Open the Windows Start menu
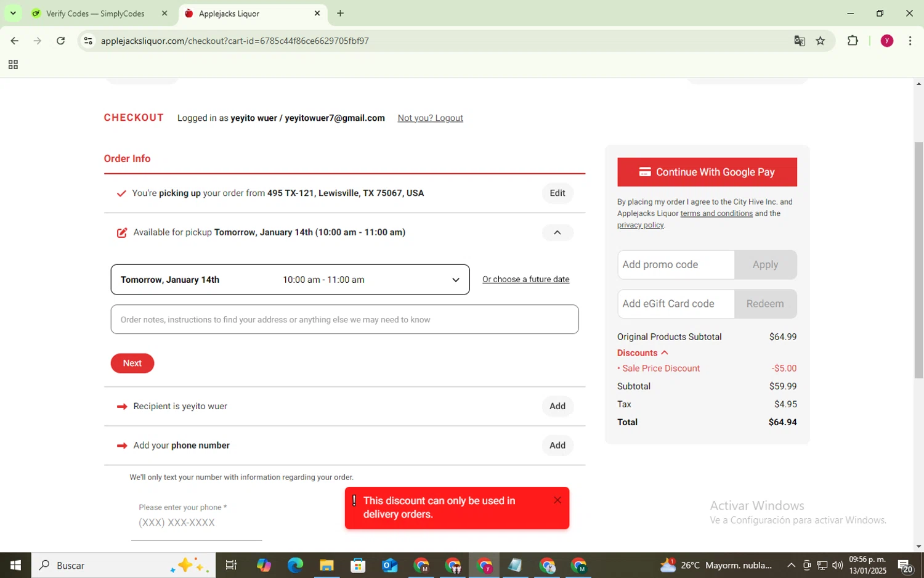 click(x=15, y=565)
